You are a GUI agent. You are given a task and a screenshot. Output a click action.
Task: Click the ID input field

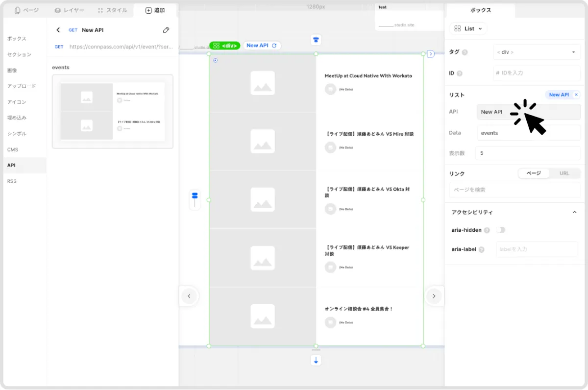click(537, 73)
